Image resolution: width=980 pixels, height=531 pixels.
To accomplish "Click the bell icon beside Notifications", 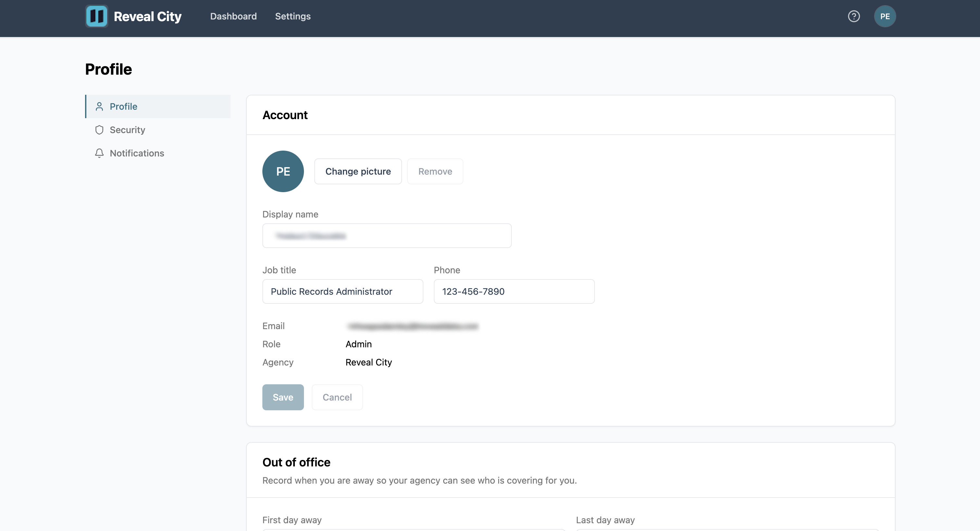I will pos(99,153).
